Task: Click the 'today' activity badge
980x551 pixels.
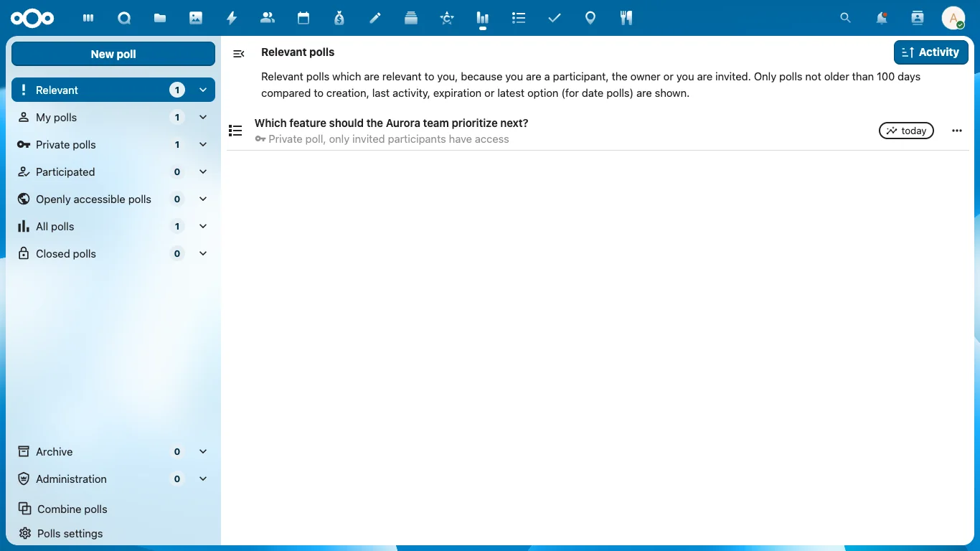Action: [906, 131]
